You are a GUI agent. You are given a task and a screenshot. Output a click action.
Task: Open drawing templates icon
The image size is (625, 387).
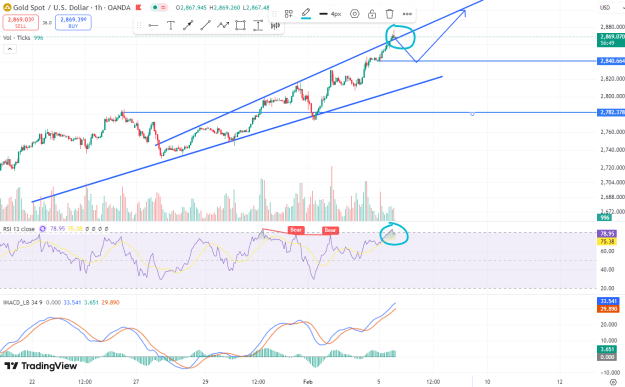coord(289,14)
